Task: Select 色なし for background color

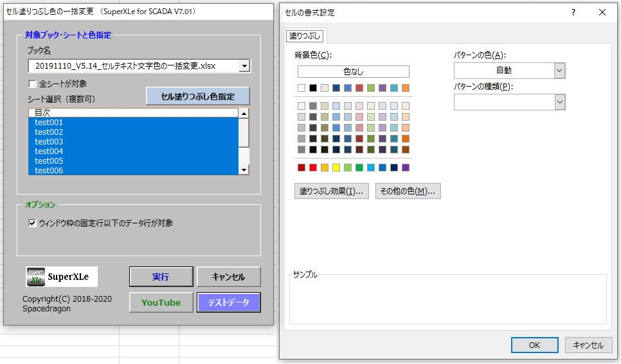Action: (354, 72)
